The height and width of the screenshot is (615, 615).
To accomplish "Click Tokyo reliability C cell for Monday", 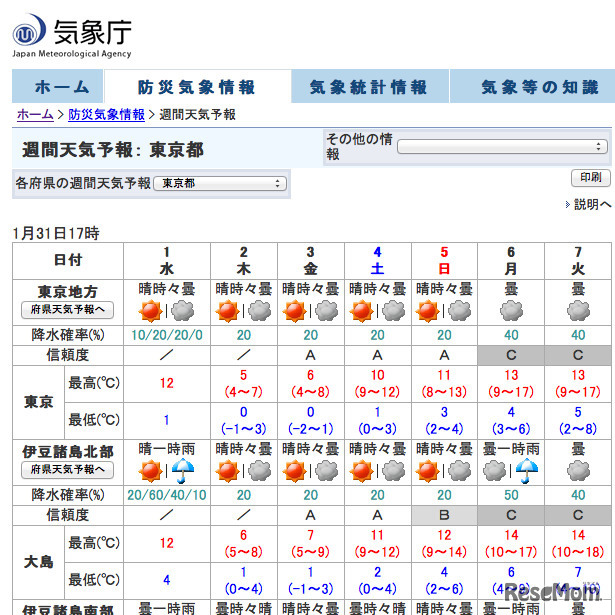I will point(511,355).
